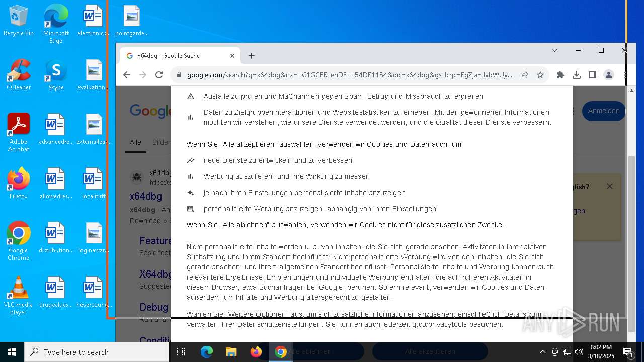Click the Anmelden sign-in button
Screen dimensions: 644x362
(x=604, y=111)
